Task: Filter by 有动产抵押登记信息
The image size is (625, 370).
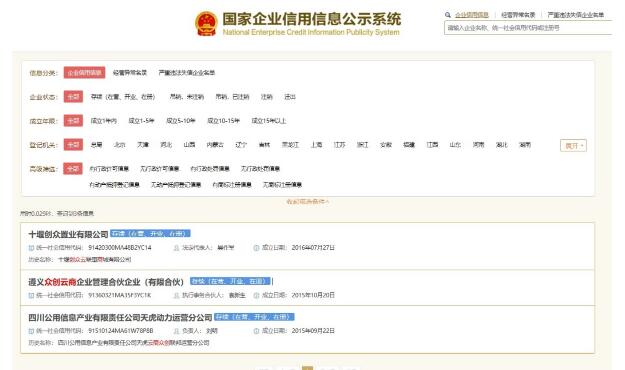Action: point(114,185)
